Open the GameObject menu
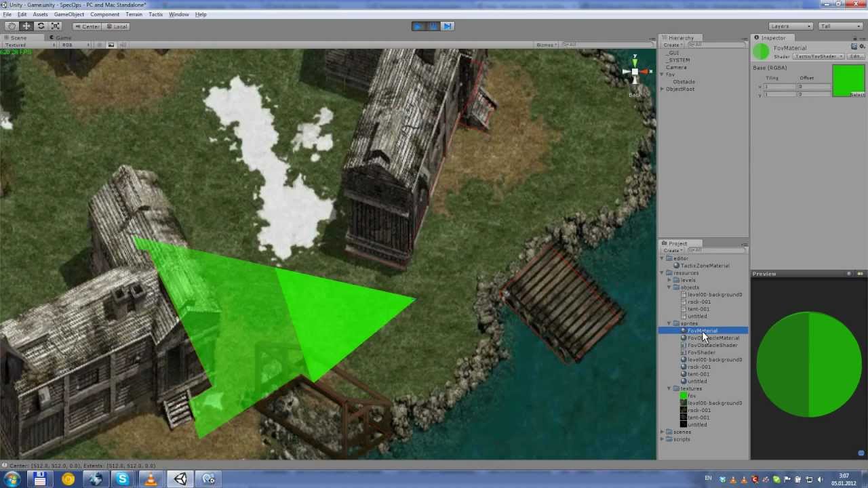This screenshot has height=488, width=868. 68,14
